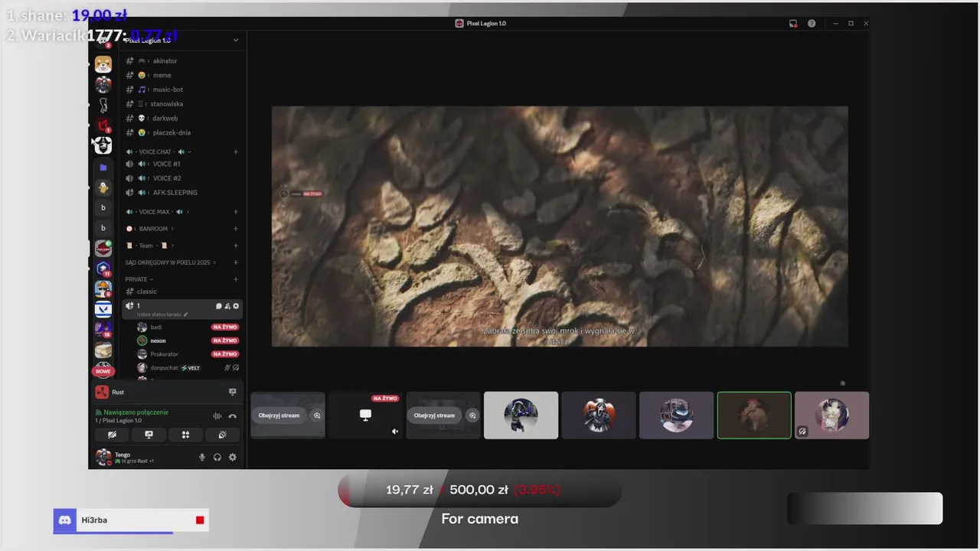Expand the VOICE MAX category
This screenshot has height=551, width=980.
pos(158,212)
